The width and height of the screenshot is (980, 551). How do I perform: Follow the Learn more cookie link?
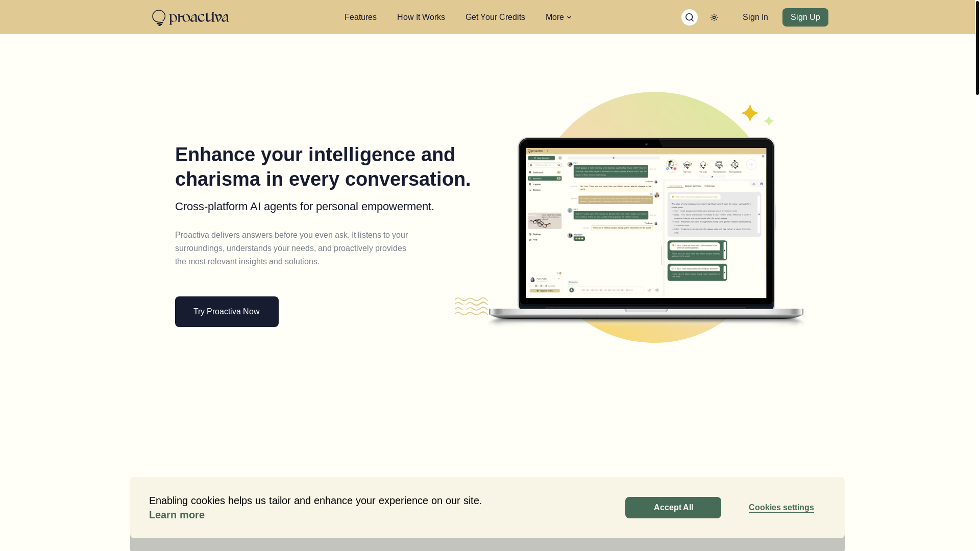tap(177, 515)
